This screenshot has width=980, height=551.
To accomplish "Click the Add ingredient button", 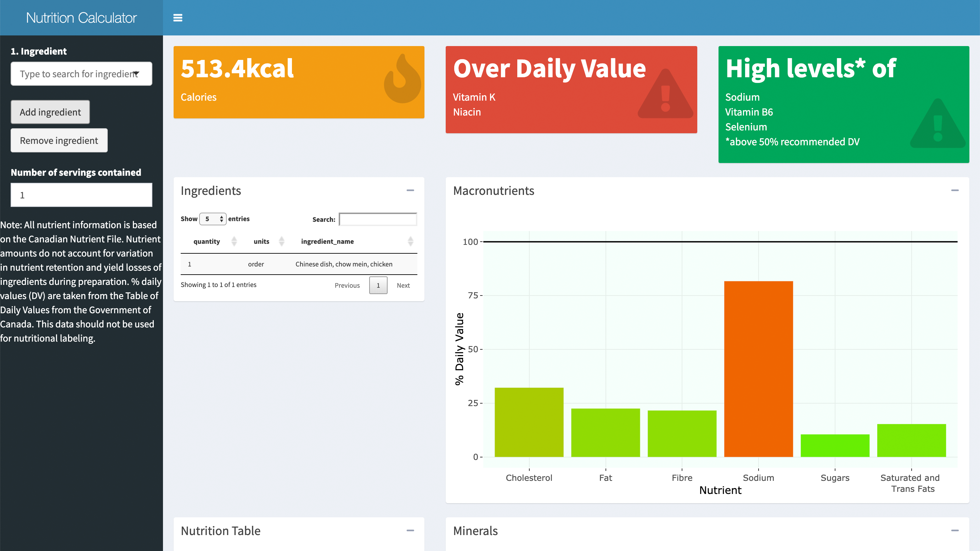I will [x=50, y=112].
